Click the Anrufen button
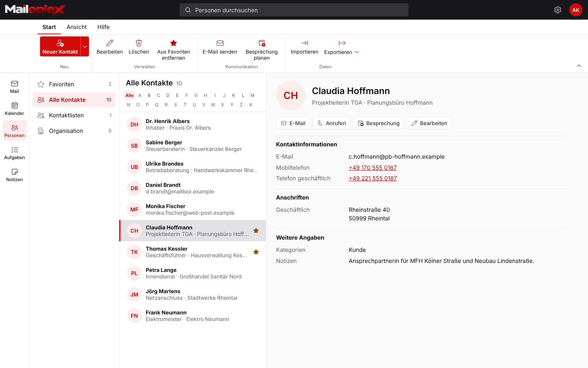 (332, 123)
